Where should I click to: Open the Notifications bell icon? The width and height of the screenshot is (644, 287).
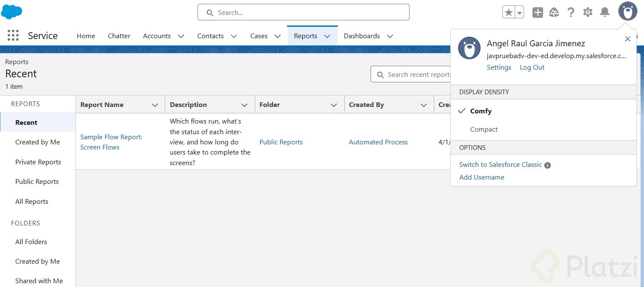click(x=605, y=12)
